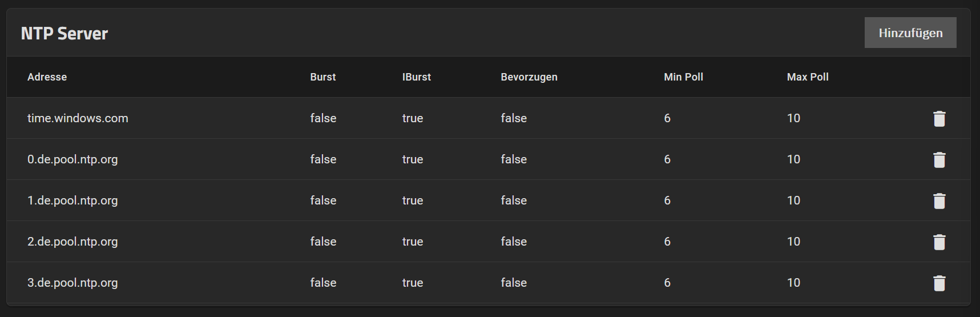The width and height of the screenshot is (980, 317).
Task: Click Bevorzugen value of 3.de.pool.ntp.org row
Action: click(514, 283)
